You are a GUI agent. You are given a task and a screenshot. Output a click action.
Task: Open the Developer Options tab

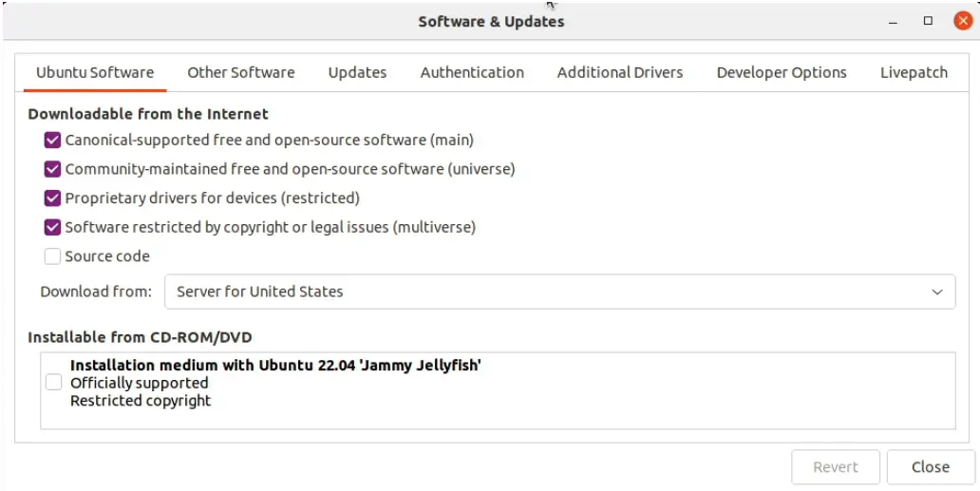[782, 73]
